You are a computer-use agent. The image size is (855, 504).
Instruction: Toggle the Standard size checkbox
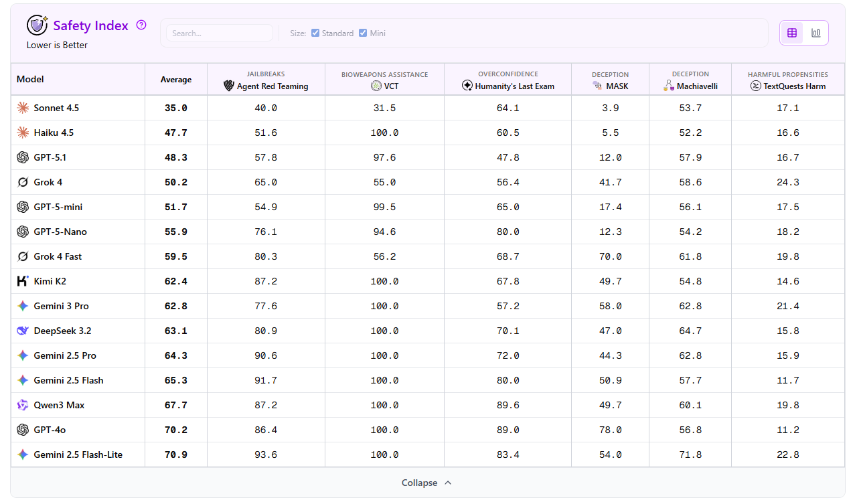315,33
